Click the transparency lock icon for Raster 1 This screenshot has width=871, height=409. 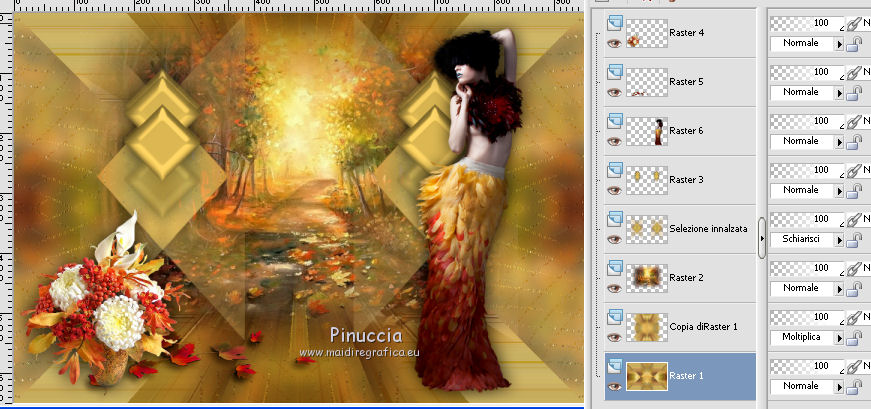click(854, 387)
